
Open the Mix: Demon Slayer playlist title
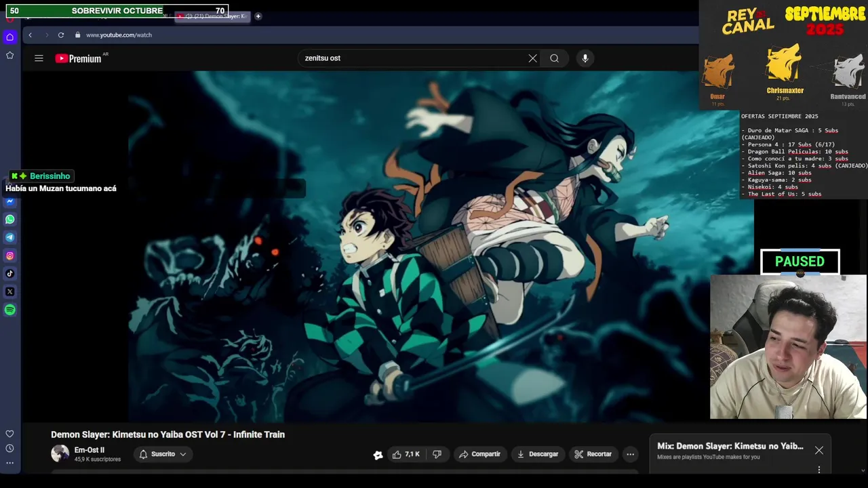(x=730, y=446)
